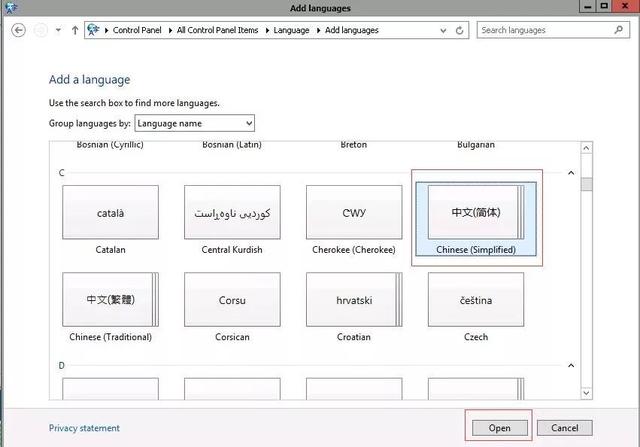640x447 pixels.
Task: Pick the Czech language tile
Action: pyautogui.click(x=475, y=300)
